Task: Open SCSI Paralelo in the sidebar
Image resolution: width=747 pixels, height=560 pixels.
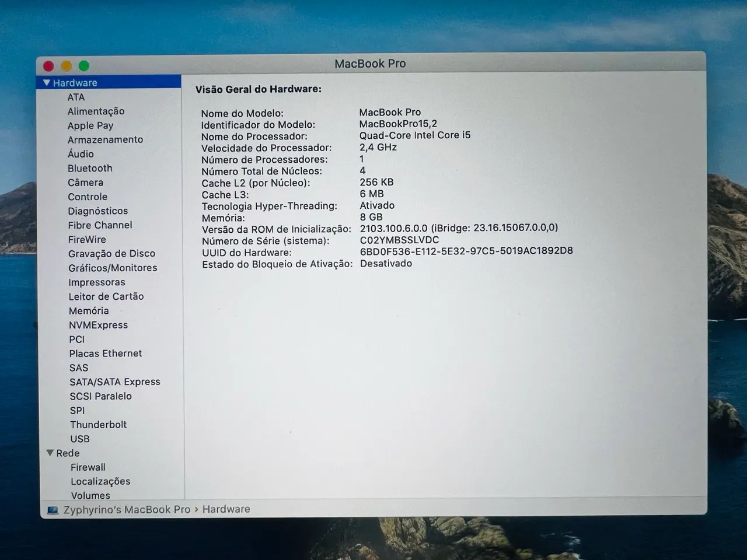Action: (x=100, y=395)
